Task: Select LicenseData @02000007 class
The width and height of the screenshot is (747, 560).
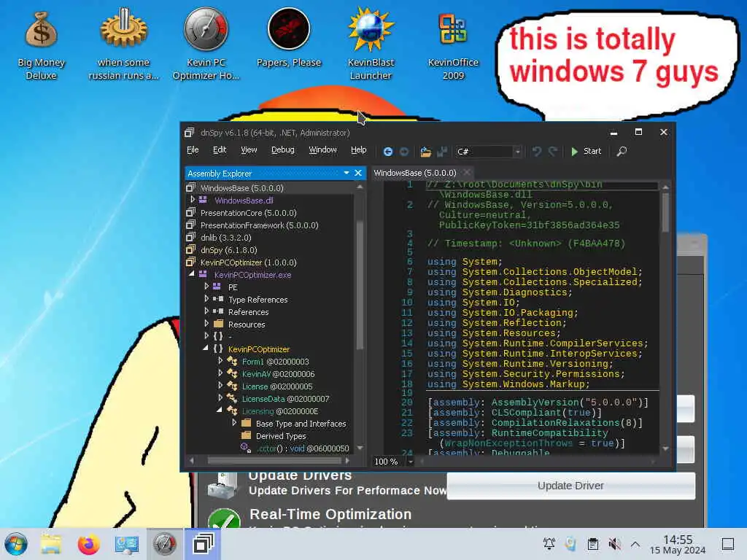Action: click(x=285, y=399)
